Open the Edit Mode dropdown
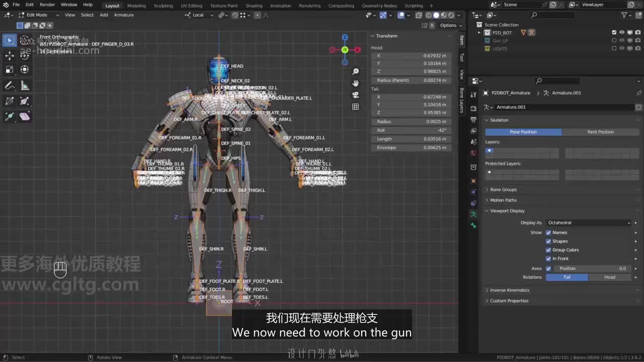Image resolution: width=644 pixels, height=362 pixels. point(39,15)
